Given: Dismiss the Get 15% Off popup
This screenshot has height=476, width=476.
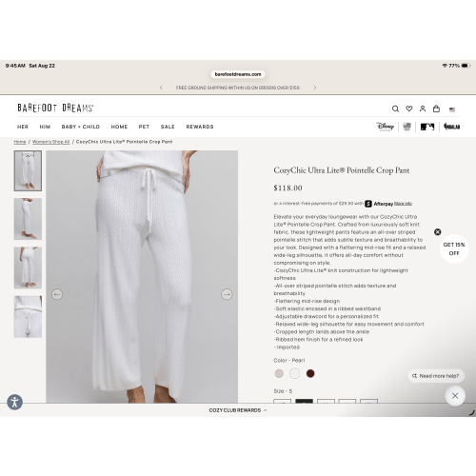Looking at the screenshot, I should point(438,232).
